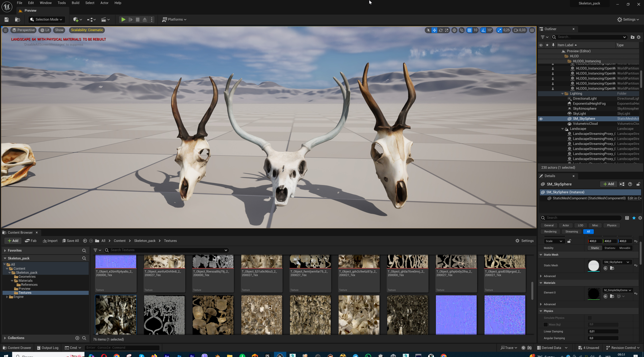The image size is (644, 357).
Task: Click M_SimpleSkyDome material preview swatch
Action: [594, 294]
